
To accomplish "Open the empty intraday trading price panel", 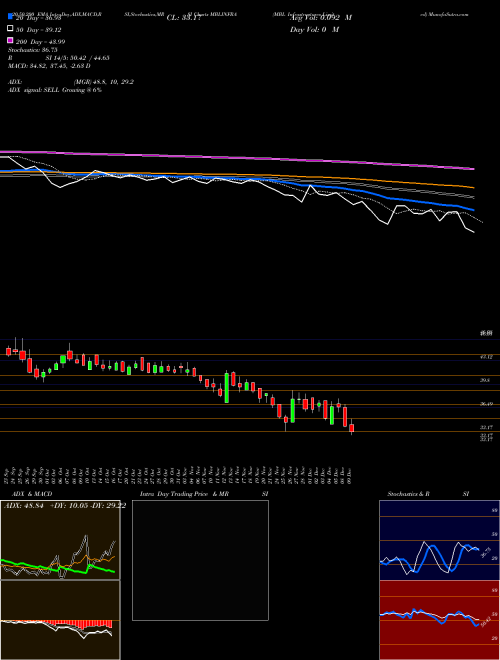I will [x=200, y=560].
